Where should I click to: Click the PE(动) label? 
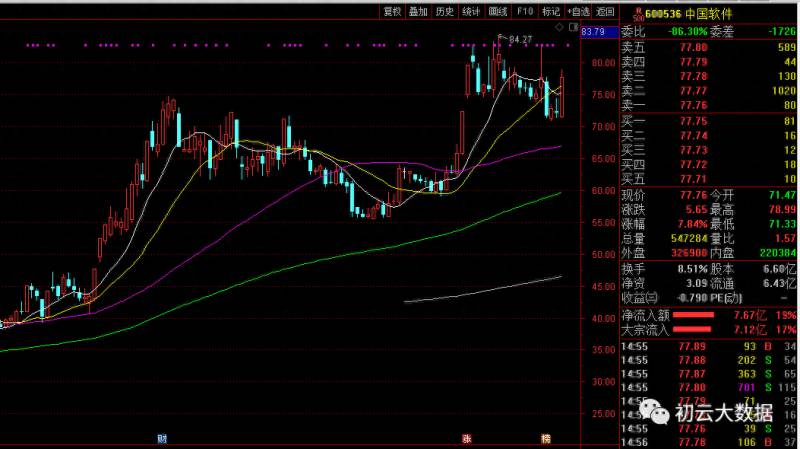click(x=726, y=297)
